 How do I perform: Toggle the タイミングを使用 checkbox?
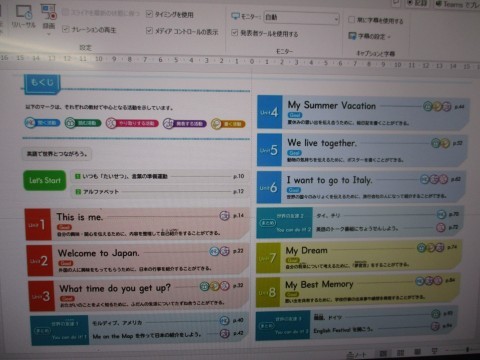coord(149,14)
